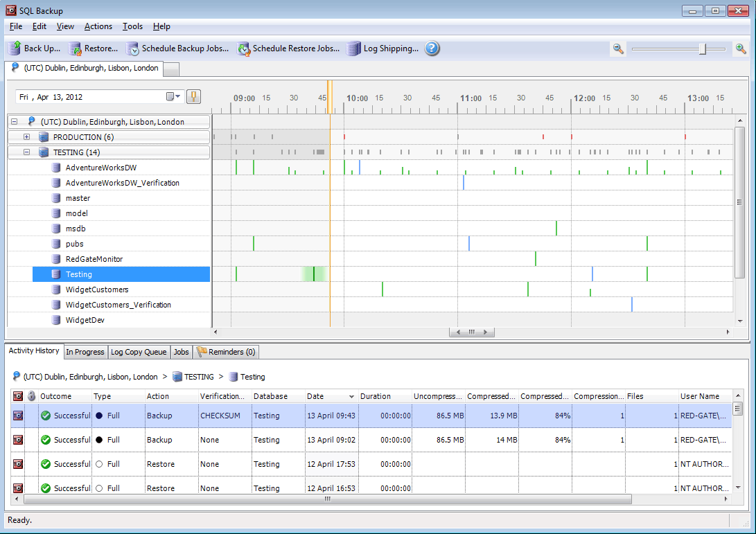This screenshot has height=534, width=756.
Task: Click the RedGateMonitor backup timeline marker
Action: click(x=536, y=259)
